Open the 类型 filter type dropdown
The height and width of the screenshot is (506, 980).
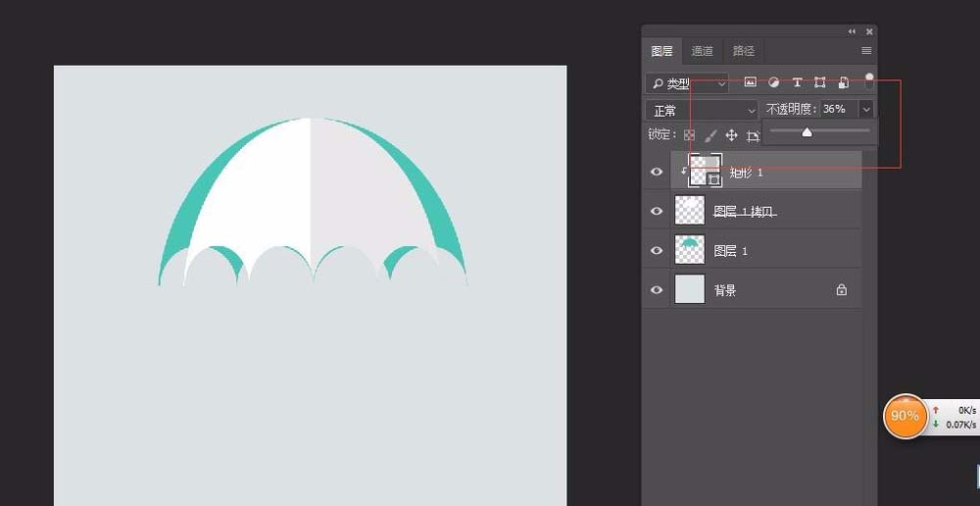(687, 83)
